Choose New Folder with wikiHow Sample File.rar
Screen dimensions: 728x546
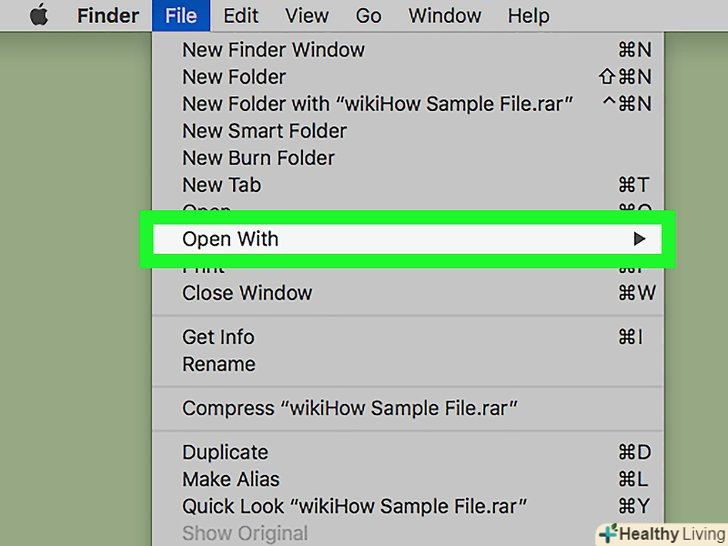[x=377, y=104]
